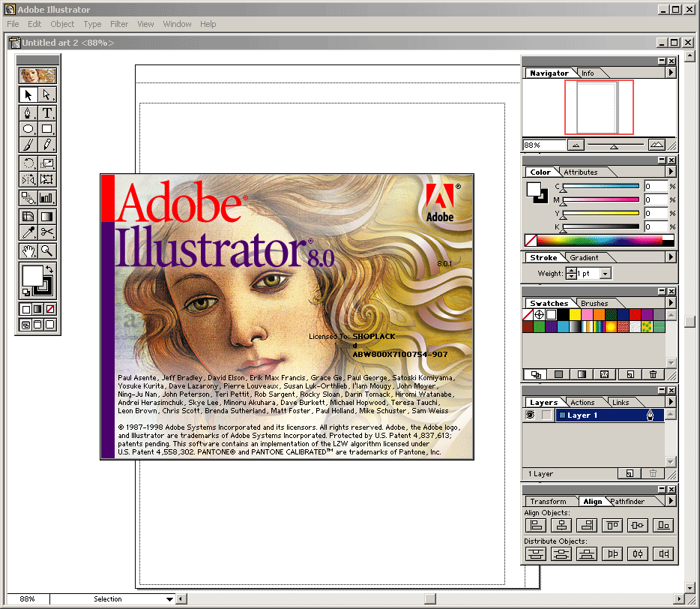Screen dimensions: 700x609
Task: Toggle Layer 1 visibility eye icon
Action: [x=530, y=415]
